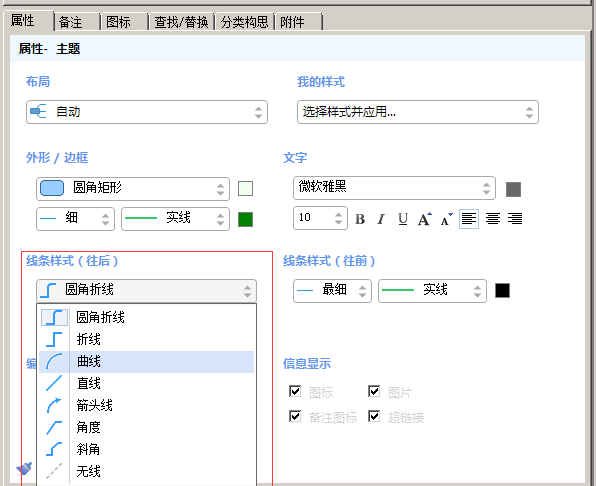Open the green border color swatch

[x=245, y=219]
